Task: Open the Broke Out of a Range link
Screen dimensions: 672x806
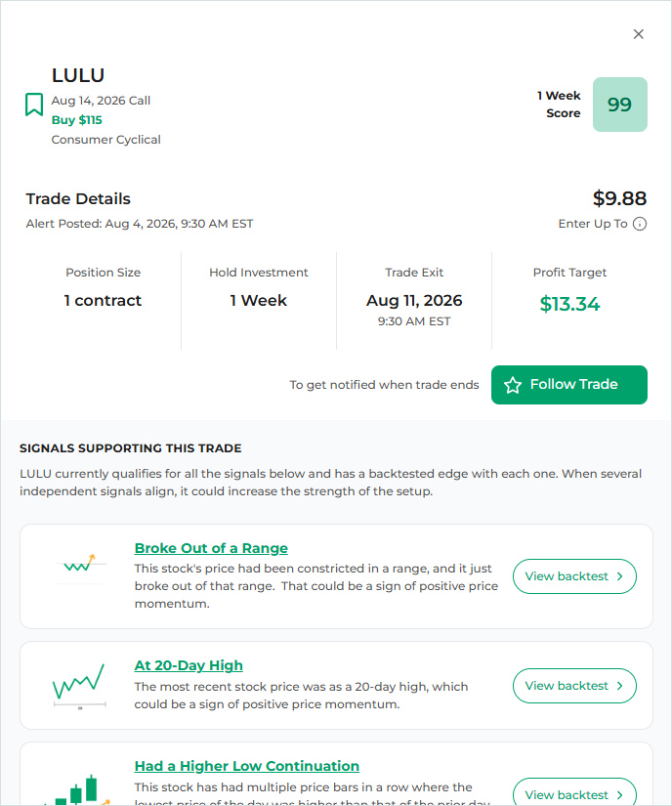Action: tap(211, 548)
